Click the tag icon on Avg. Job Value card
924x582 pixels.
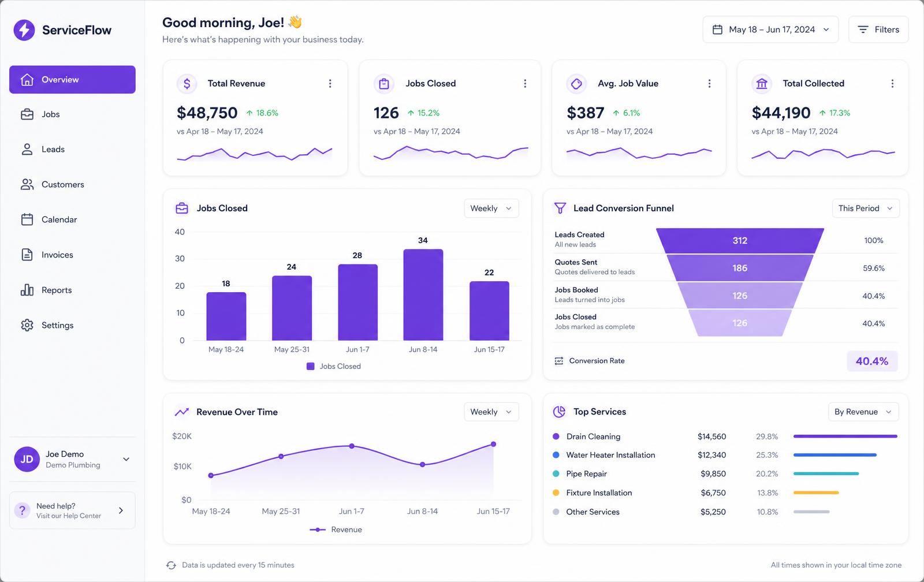pyautogui.click(x=576, y=84)
